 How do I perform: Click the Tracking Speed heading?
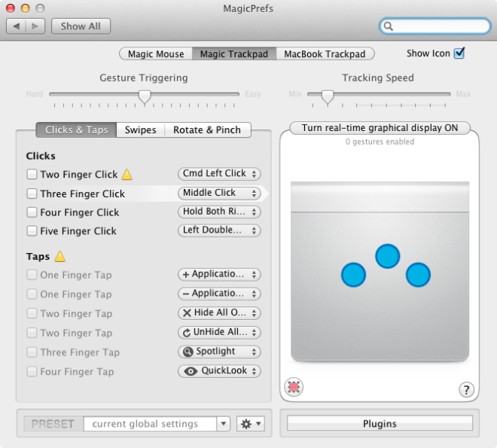click(x=378, y=78)
